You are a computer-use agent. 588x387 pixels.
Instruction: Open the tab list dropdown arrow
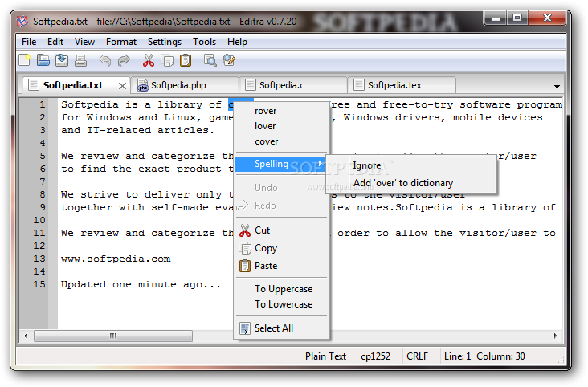[x=557, y=86]
